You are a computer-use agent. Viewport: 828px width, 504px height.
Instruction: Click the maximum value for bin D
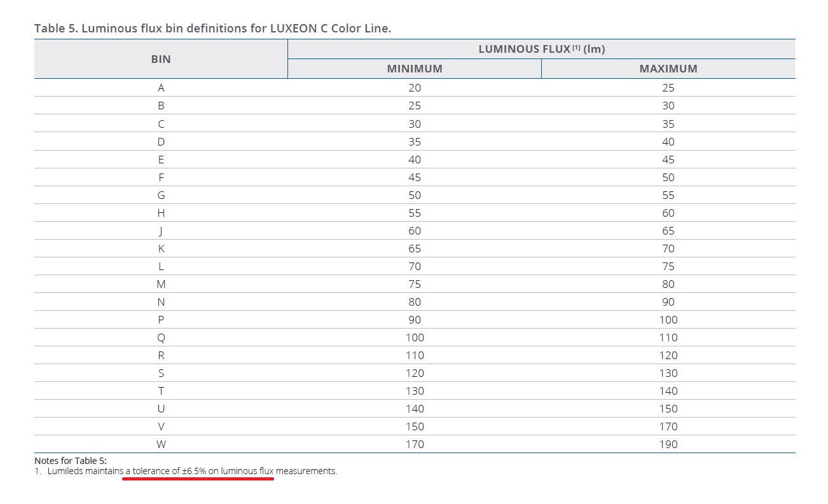coord(668,142)
